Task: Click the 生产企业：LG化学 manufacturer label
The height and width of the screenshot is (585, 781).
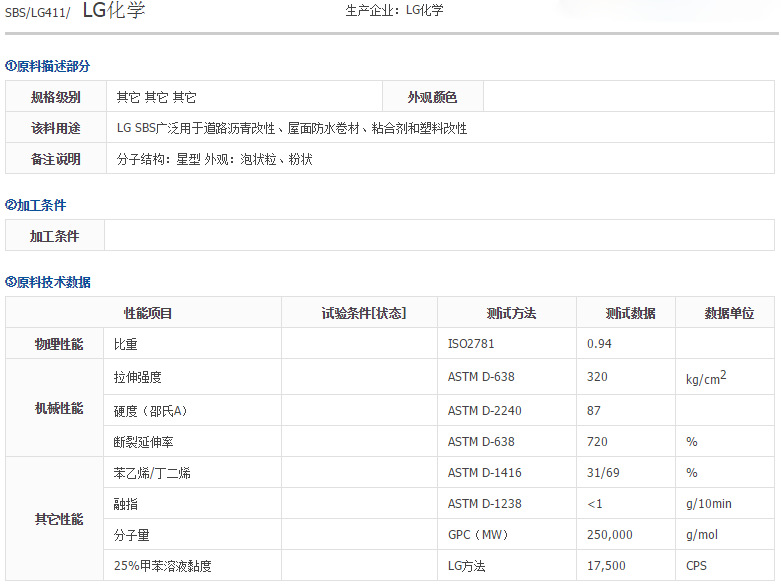Action: click(394, 10)
